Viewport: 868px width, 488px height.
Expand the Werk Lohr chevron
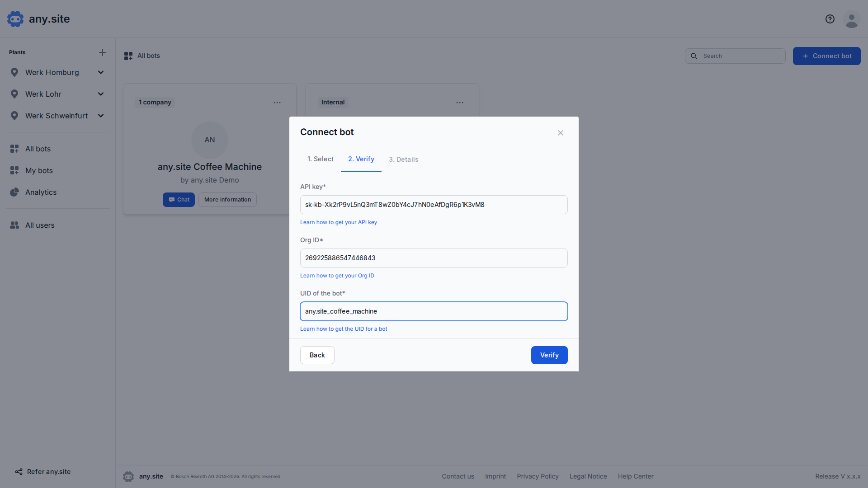point(101,94)
